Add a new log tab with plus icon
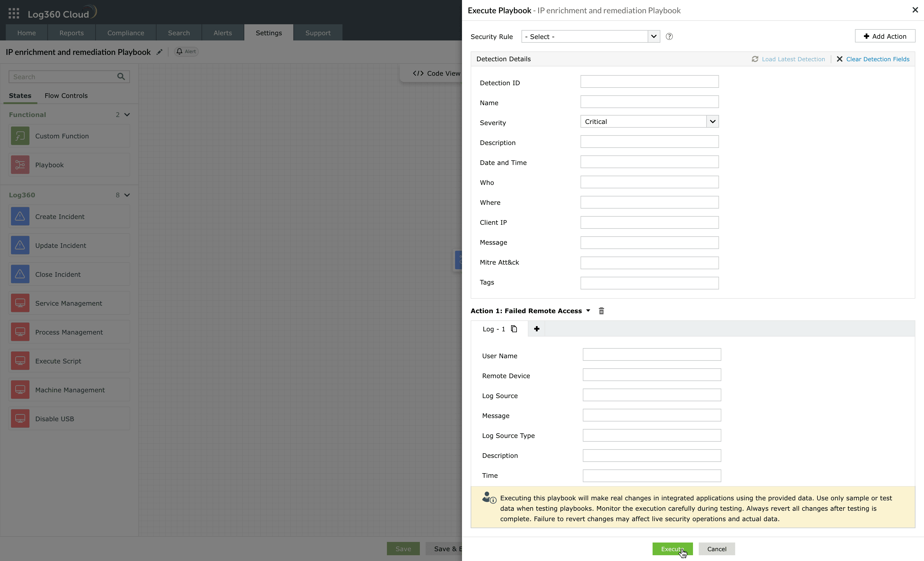Image resolution: width=924 pixels, height=561 pixels. pyautogui.click(x=536, y=329)
